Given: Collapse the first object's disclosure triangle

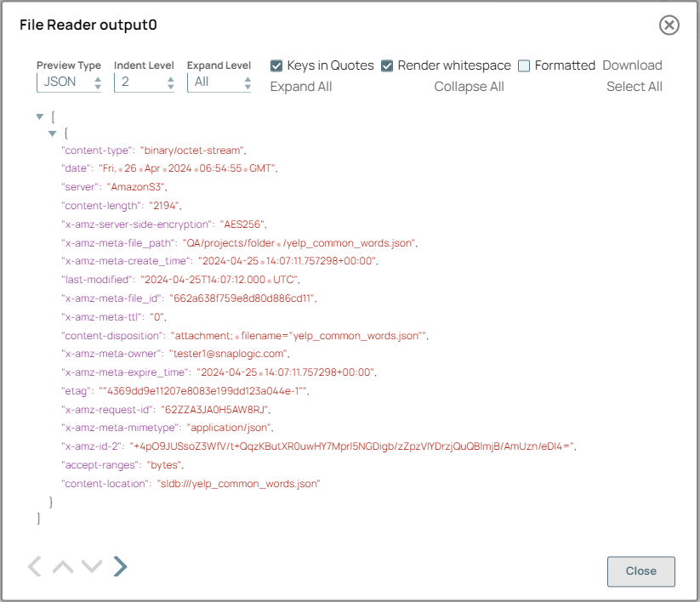Looking at the screenshot, I should [x=53, y=133].
